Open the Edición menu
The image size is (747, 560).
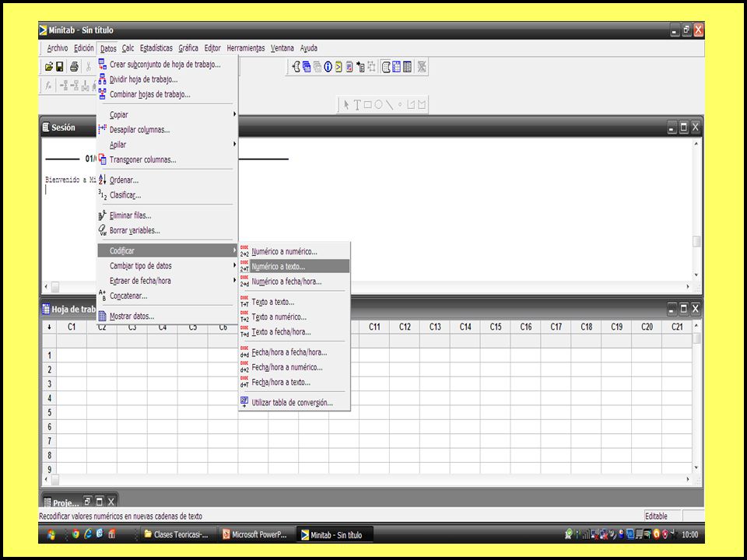click(x=84, y=48)
